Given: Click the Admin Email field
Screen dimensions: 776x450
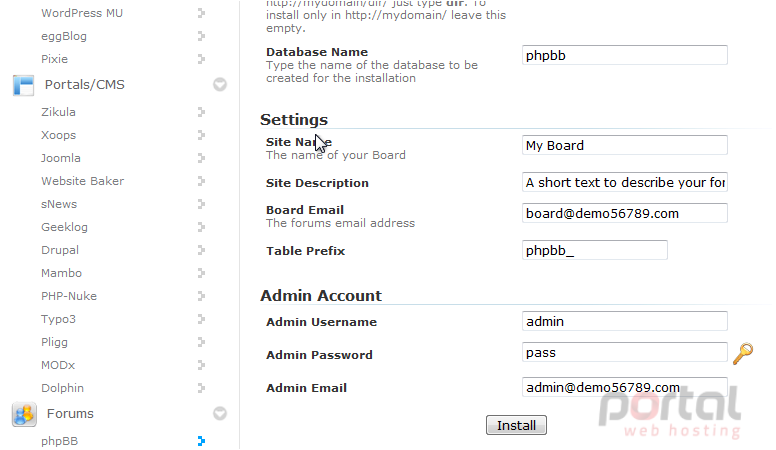Looking at the screenshot, I should click(625, 387).
